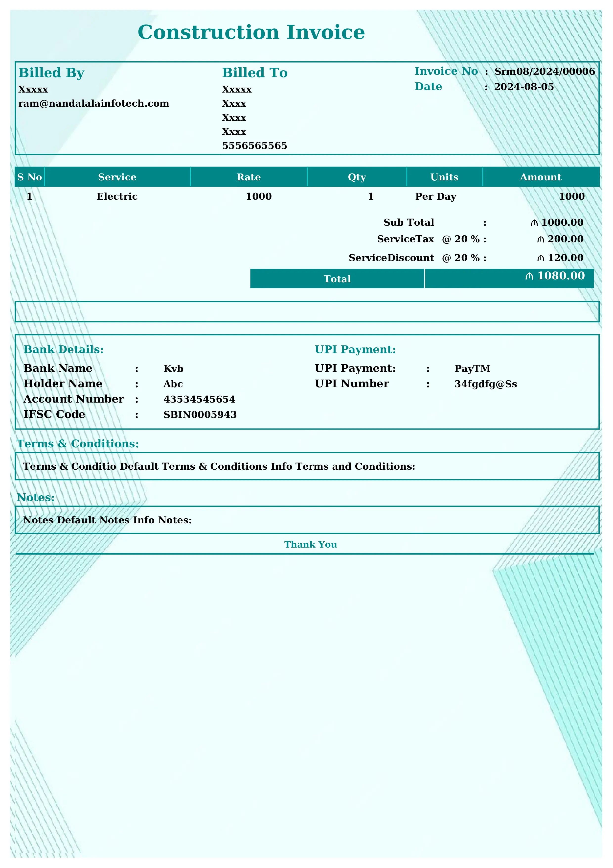Select the Billed By heading
613x868 pixels.
point(51,73)
